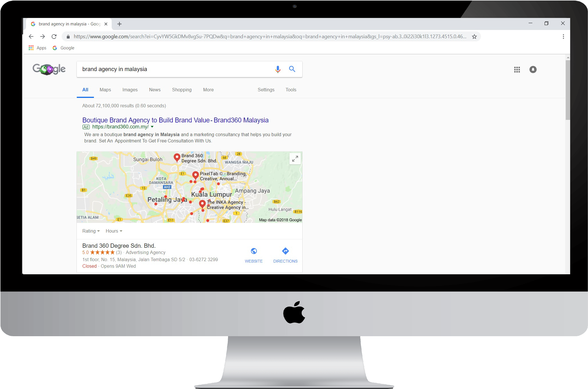Open the Tools search options
Viewport: 588px width, 389px height.
[291, 90]
